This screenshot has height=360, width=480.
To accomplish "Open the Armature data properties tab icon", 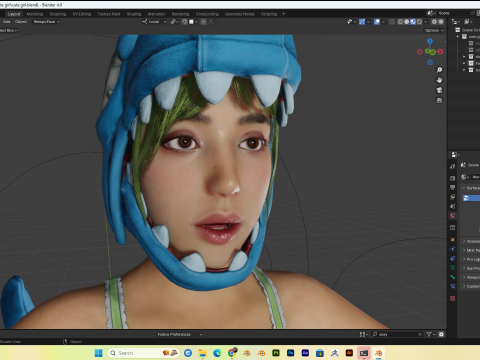I will pyautogui.click(x=452, y=268).
